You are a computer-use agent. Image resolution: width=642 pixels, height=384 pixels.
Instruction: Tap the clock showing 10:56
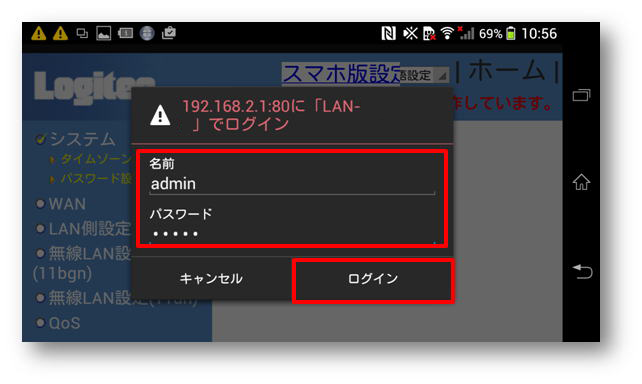(539, 34)
